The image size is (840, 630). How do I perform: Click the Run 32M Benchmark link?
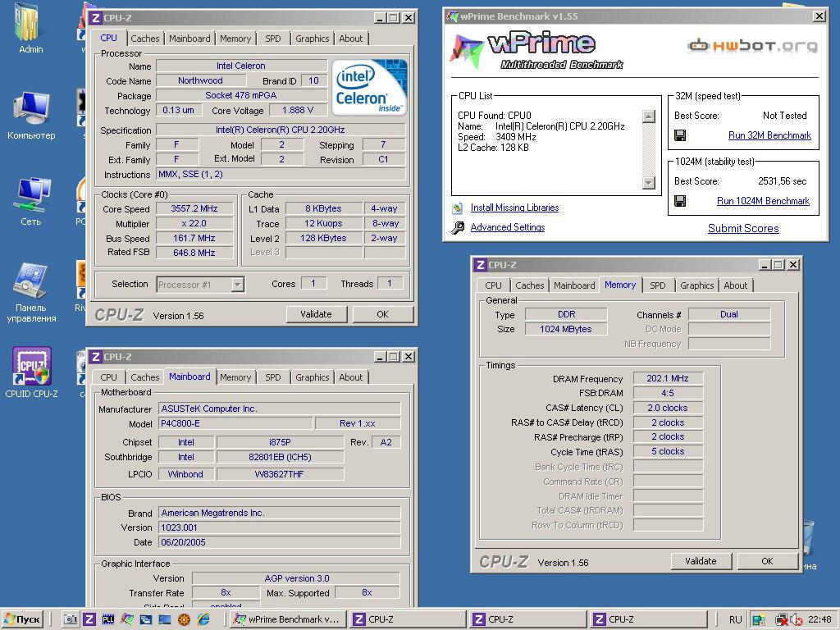pos(769,135)
